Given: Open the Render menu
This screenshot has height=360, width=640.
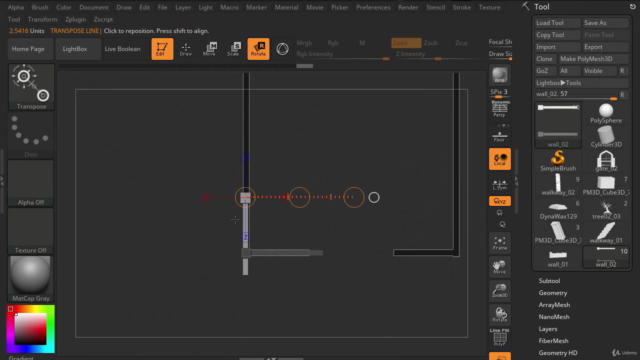Looking at the screenshot, I should click(408, 7).
